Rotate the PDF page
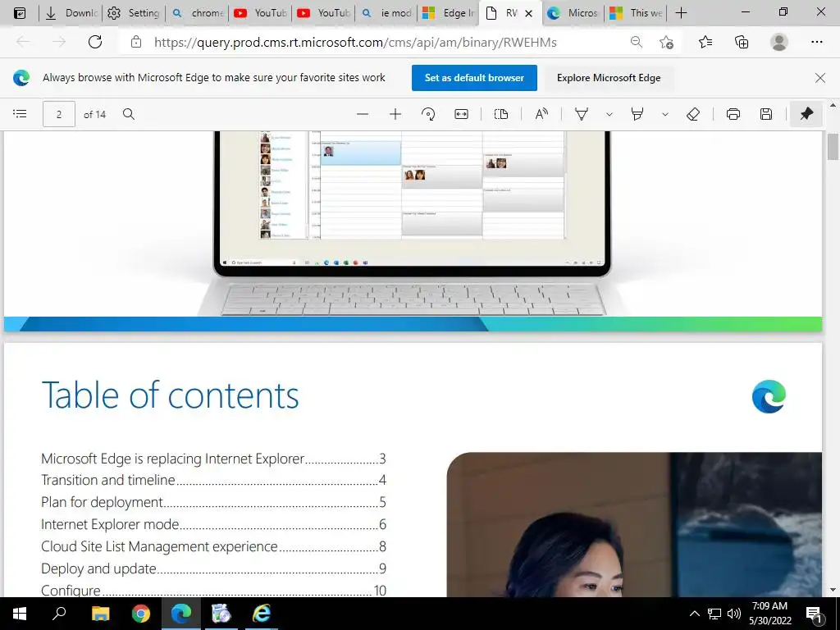The height and width of the screenshot is (630, 840). pos(428,113)
